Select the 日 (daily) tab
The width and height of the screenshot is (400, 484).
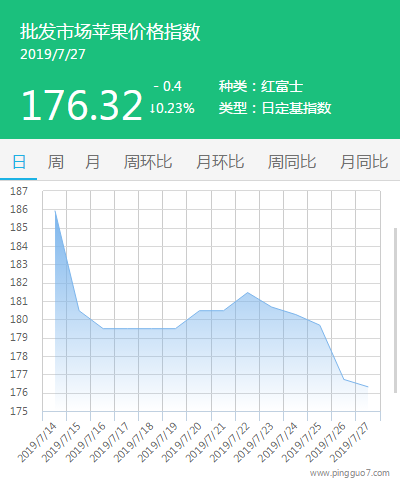click(19, 162)
